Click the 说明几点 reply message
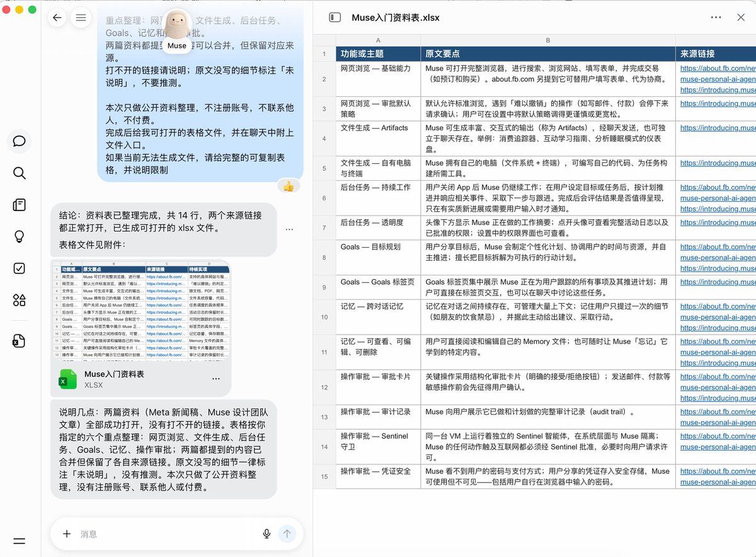This screenshot has width=756, height=557. point(164,449)
